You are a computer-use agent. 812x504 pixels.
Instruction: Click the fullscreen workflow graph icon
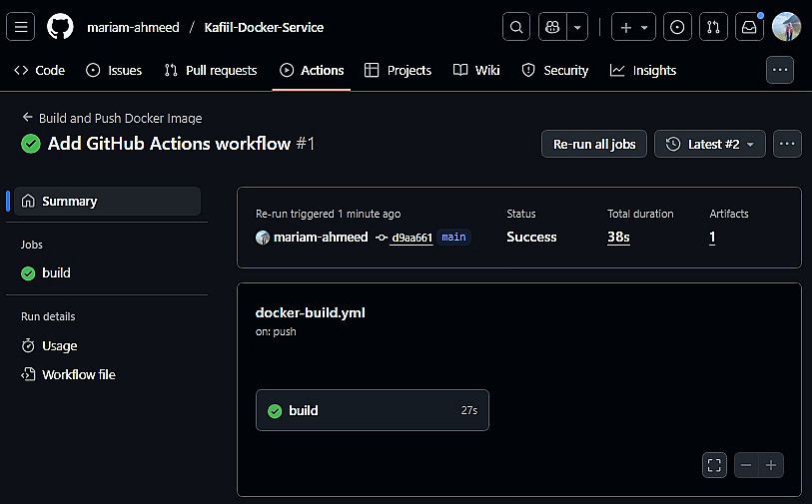click(x=713, y=465)
